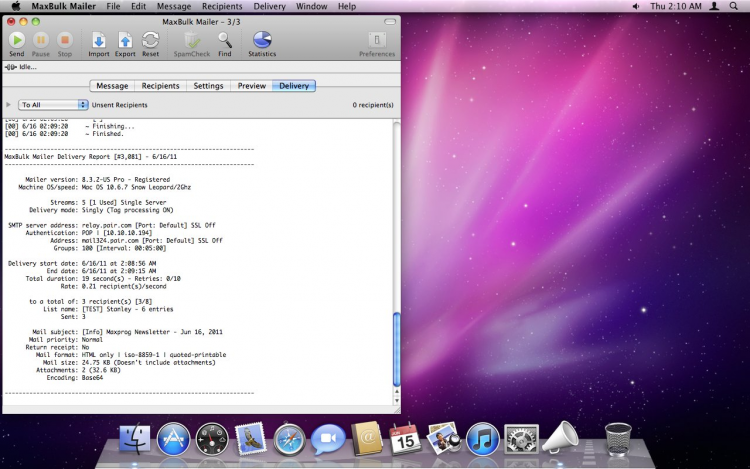This screenshot has height=469, width=750.
Task: Switch to the Settings tab
Action: click(208, 86)
